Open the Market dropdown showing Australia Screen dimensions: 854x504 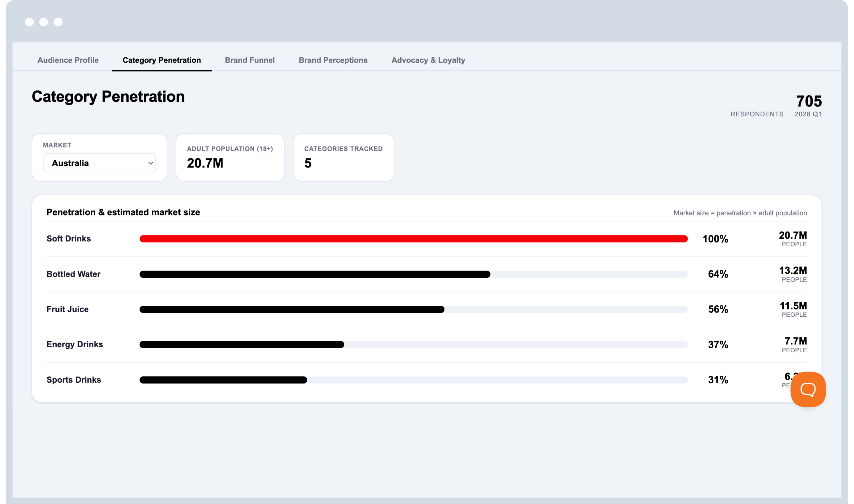click(99, 163)
